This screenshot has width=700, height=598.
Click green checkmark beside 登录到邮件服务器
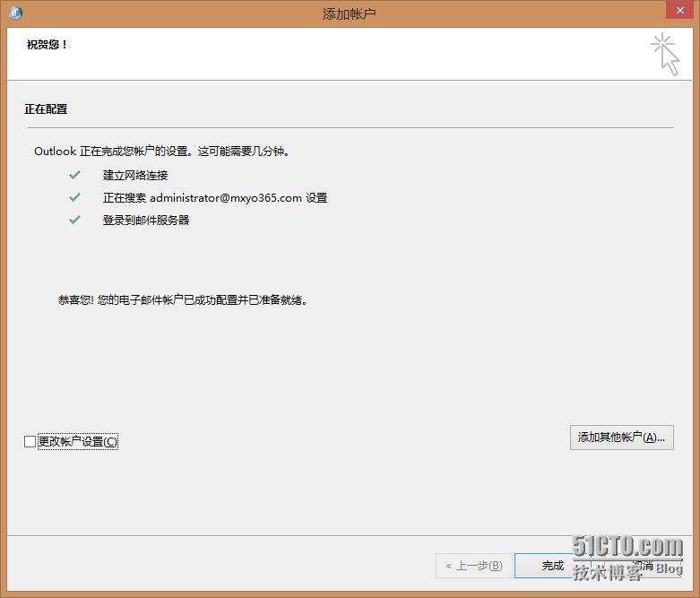[75, 220]
